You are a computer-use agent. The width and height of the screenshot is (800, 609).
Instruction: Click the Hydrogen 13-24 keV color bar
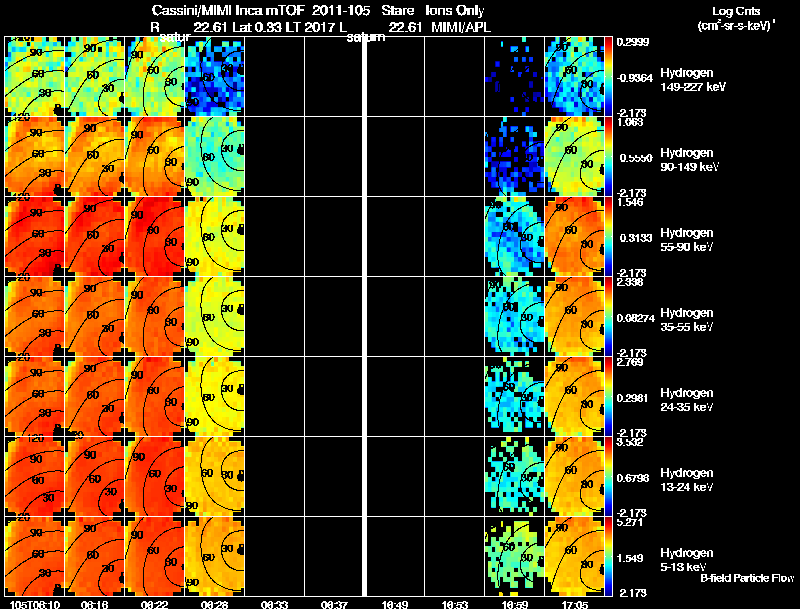coord(608,477)
